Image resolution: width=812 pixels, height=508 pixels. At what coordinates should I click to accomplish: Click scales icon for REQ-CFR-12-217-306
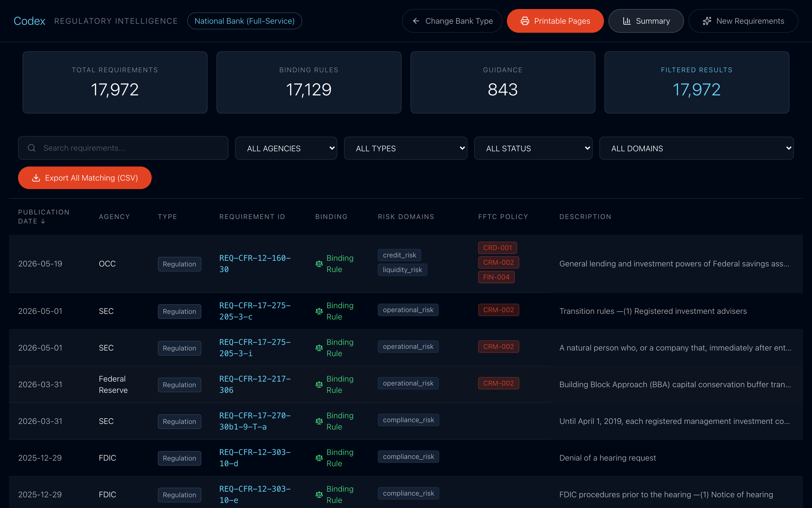click(319, 385)
